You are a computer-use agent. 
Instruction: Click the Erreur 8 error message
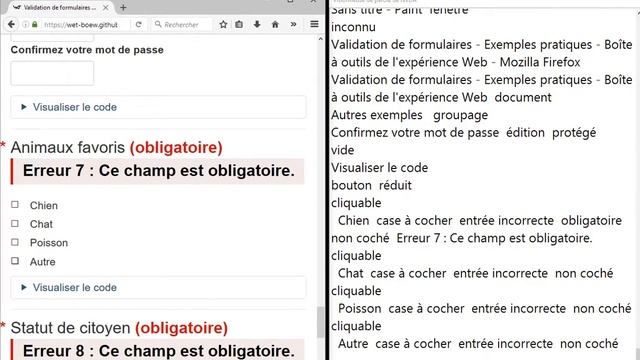click(x=158, y=351)
